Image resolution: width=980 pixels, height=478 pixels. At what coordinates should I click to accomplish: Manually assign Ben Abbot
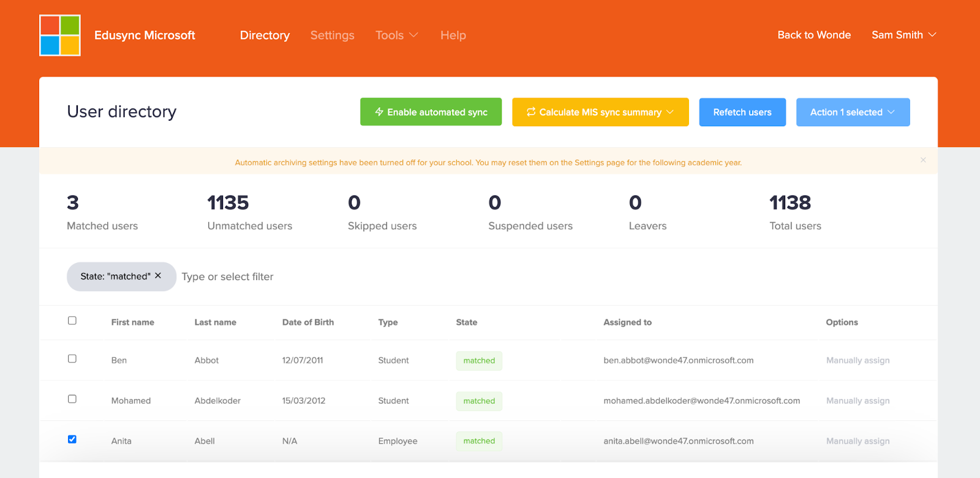coord(858,360)
